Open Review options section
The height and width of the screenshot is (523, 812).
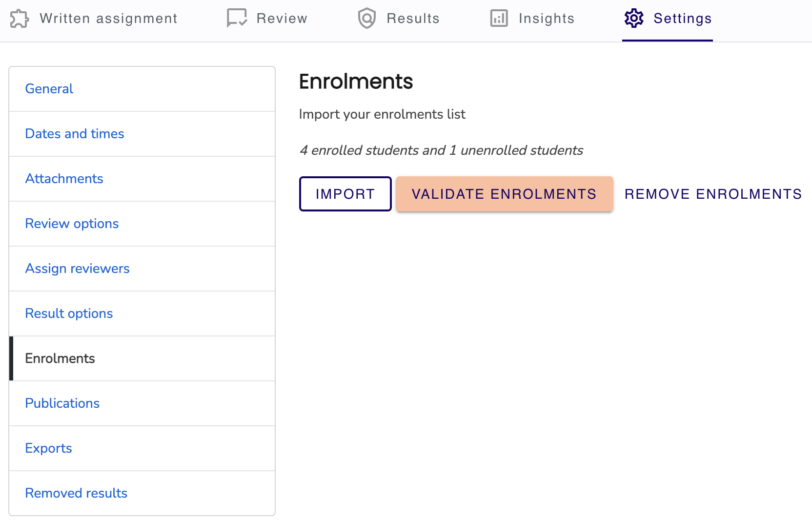point(142,224)
